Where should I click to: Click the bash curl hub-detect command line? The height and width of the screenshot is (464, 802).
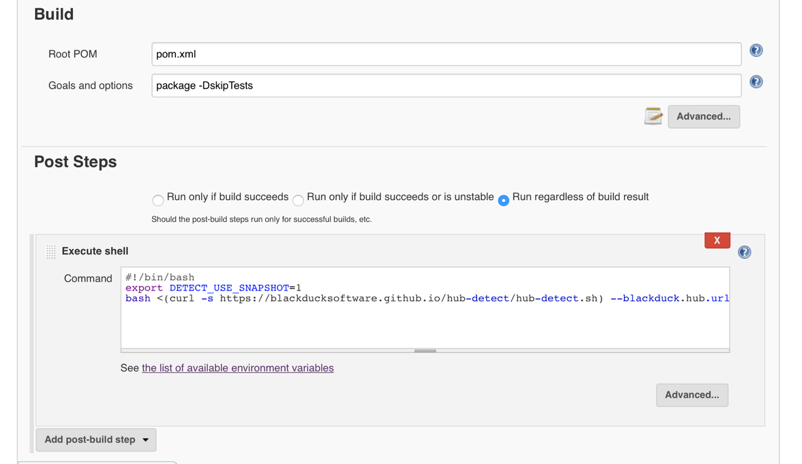(426, 298)
